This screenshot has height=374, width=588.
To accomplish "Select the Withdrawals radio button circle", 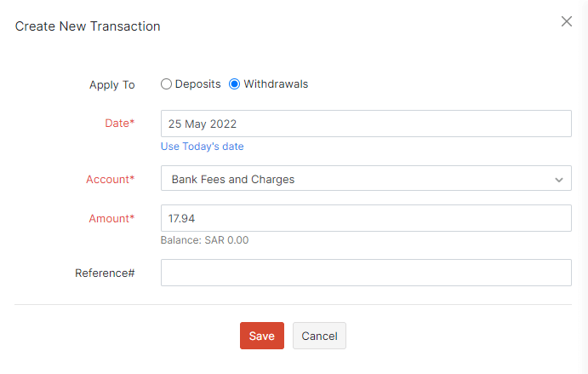I will point(235,84).
